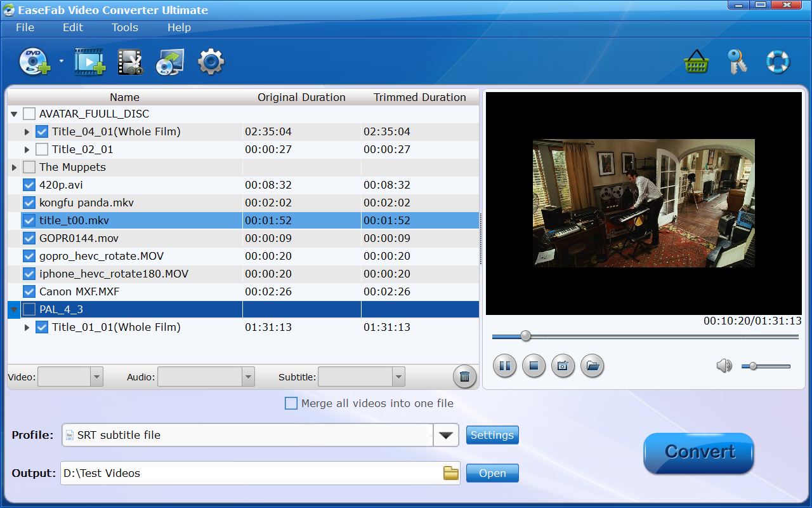Viewport: 812px width, 508px height.
Task: Click the playback progress slider handle
Action: pos(525,336)
